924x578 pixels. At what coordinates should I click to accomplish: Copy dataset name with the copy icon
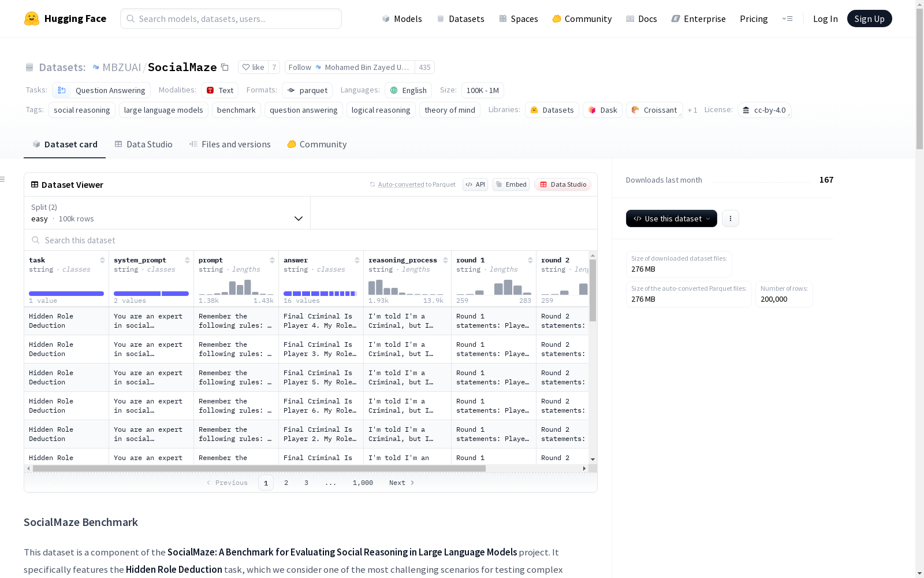[x=225, y=67]
